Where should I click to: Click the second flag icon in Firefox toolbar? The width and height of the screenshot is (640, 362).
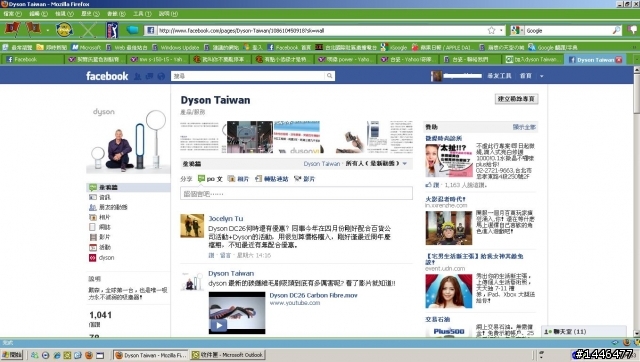33,29
